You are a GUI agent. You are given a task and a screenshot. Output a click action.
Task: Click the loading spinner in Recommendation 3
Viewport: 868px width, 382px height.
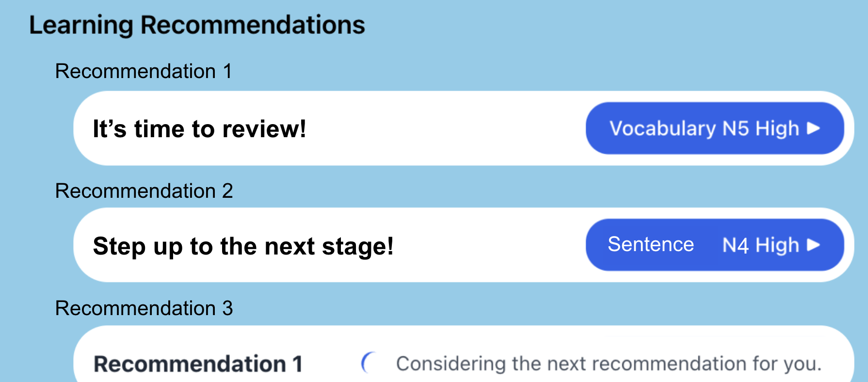[369, 362]
